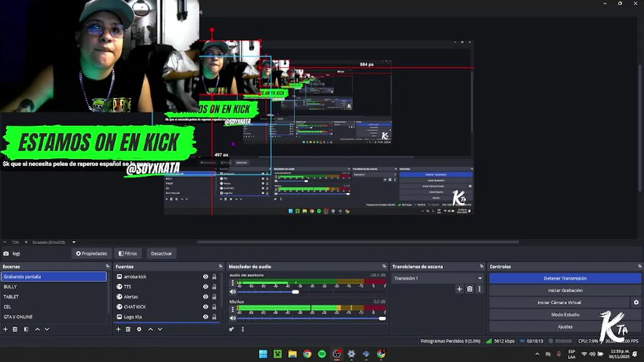
Task: Select the GTA V ONLINE scene
Action: [54, 317]
